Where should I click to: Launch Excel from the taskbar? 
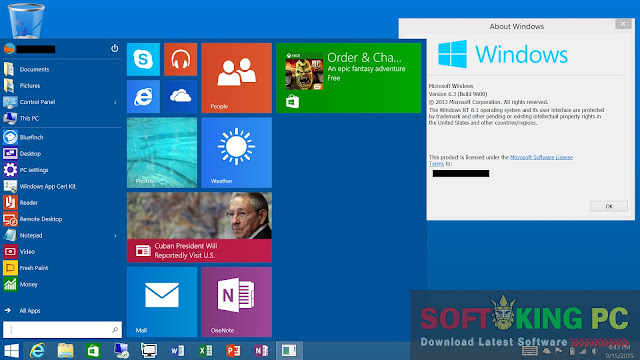205,351
